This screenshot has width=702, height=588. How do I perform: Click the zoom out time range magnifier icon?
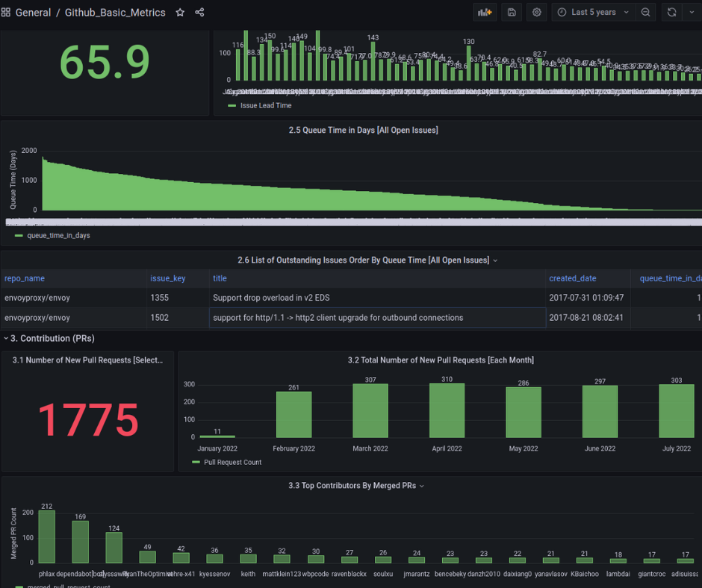pos(646,12)
